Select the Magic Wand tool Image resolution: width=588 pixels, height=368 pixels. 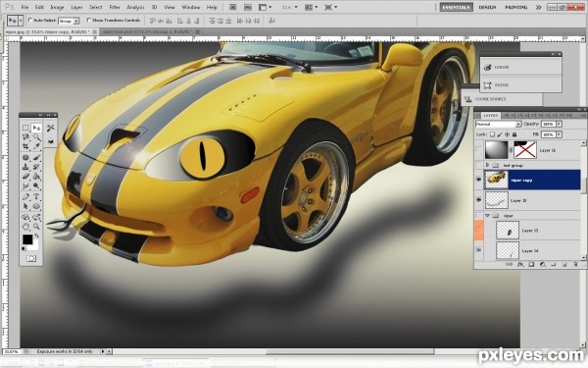tap(36, 137)
